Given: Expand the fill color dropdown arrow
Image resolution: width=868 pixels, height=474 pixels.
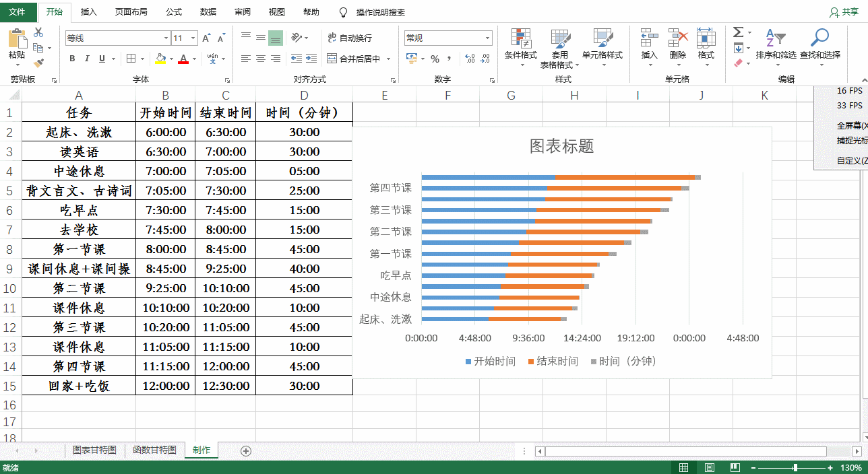Looking at the screenshot, I should pyautogui.click(x=170, y=59).
